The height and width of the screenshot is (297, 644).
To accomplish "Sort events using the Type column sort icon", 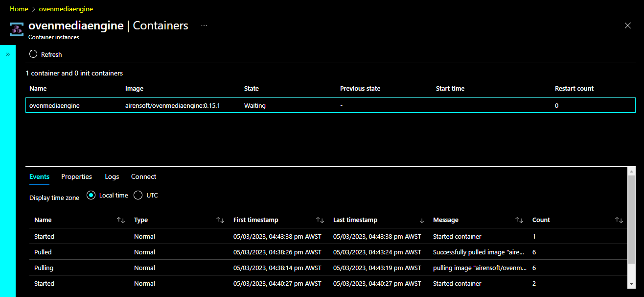I will coord(220,220).
